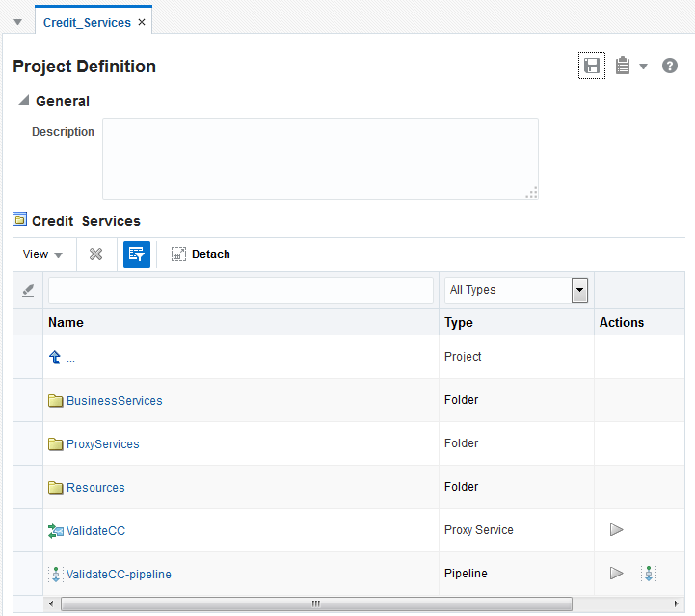Click into the Description text area
Image resolution: width=695 pixels, height=616 pixels.
(x=320, y=158)
